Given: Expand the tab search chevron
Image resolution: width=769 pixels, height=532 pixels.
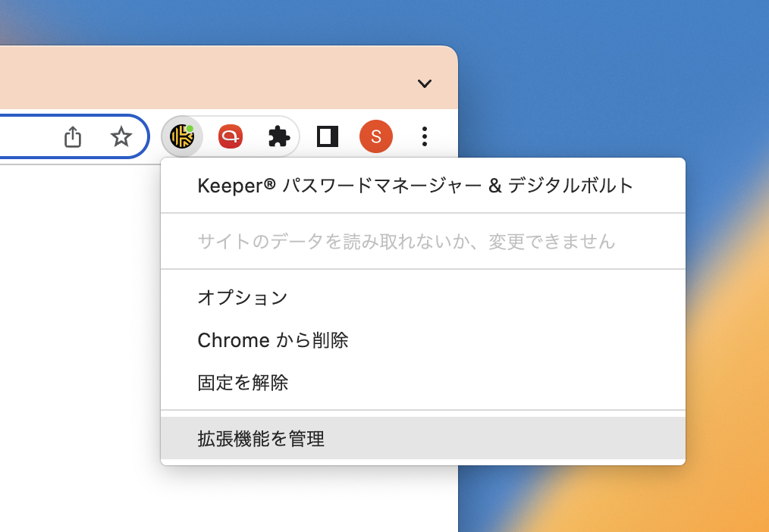Looking at the screenshot, I should 425,83.
